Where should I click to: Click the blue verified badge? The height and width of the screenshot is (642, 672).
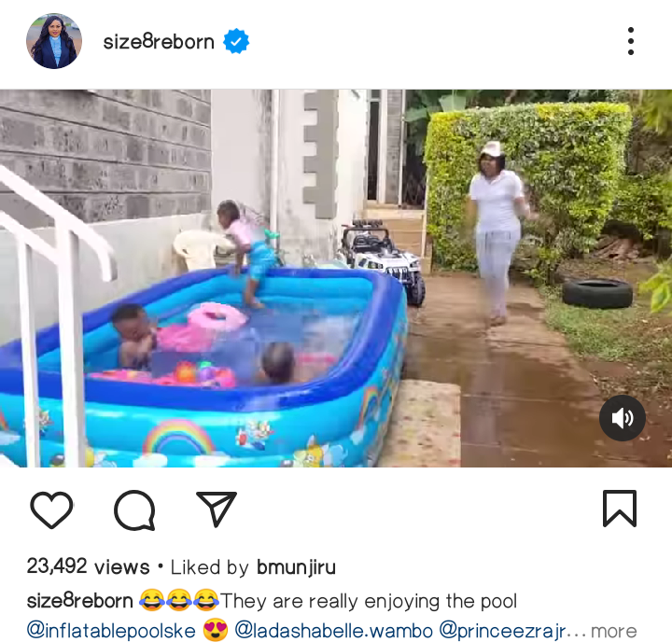pos(236,42)
